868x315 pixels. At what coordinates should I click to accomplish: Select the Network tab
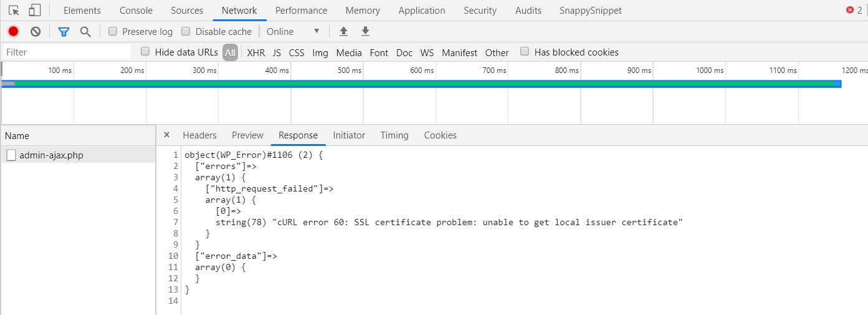point(239,11)
